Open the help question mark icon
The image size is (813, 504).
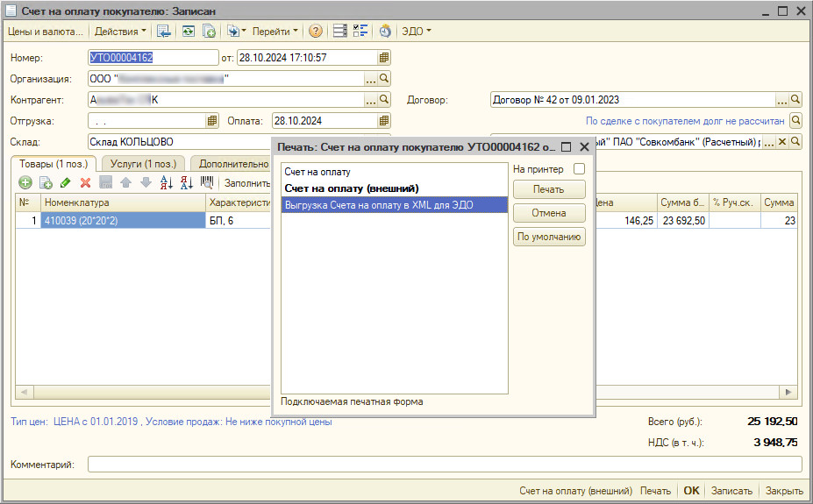(x=315, y=31)
